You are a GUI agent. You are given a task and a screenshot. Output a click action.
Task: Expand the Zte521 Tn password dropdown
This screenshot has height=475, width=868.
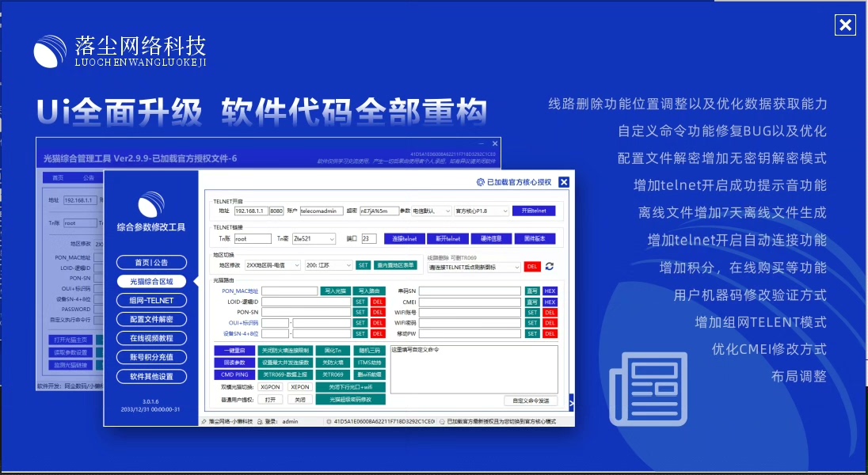click(314, 238)
